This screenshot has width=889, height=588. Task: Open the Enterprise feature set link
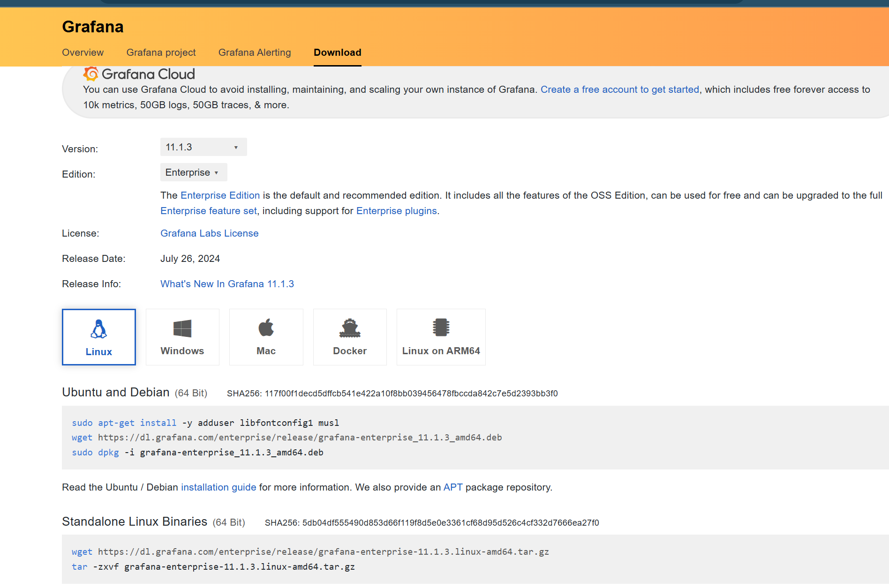tap(208, 211)
